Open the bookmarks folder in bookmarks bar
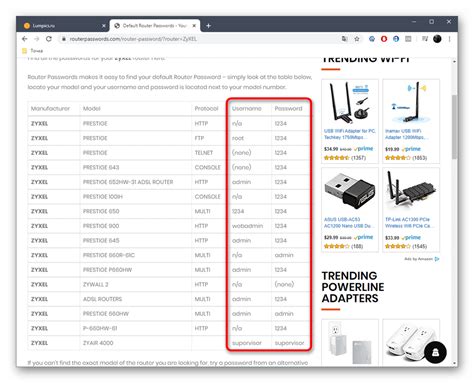474x383 pixels. [32, 51]
